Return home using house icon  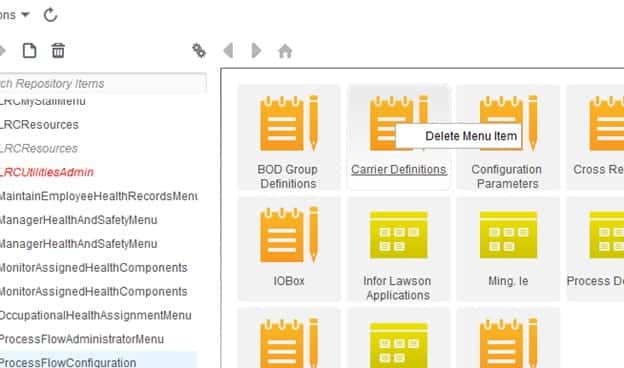285,51
